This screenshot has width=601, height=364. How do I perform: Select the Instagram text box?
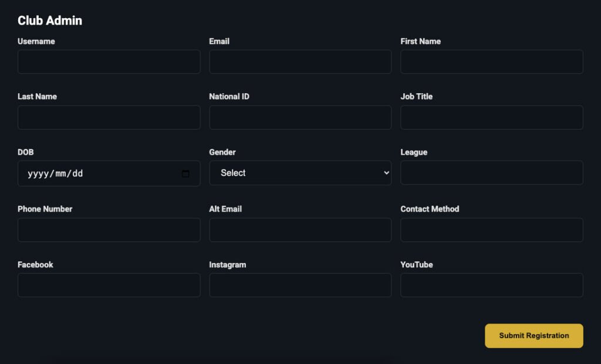click(x=300, y=285)
